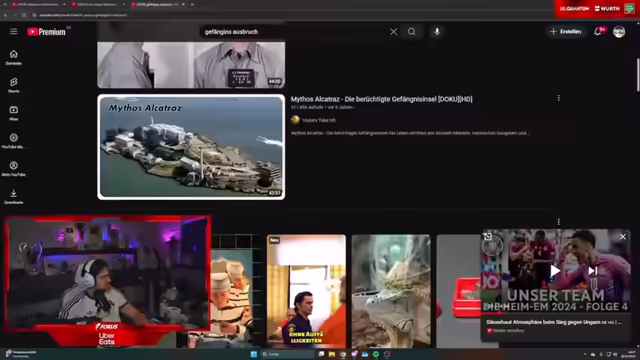640x360 pixels.
Task: Open the notifications bell
Action: click(598, 31)
